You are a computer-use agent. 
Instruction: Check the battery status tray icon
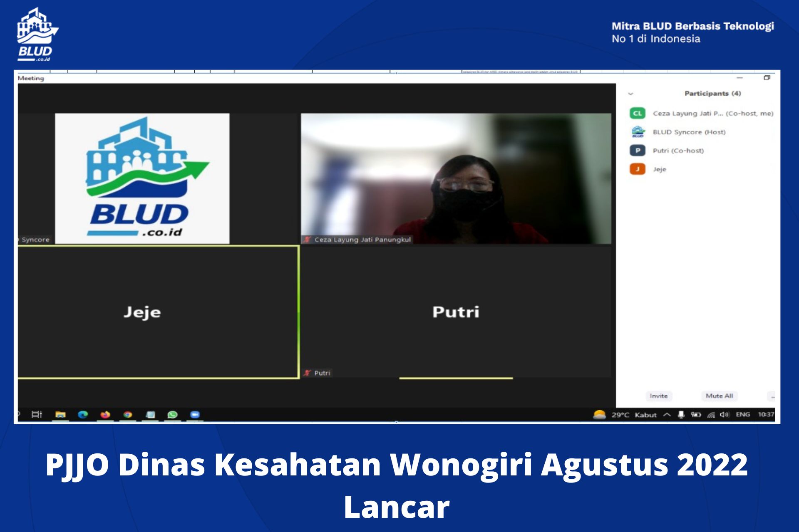click(x=696, y=414)
